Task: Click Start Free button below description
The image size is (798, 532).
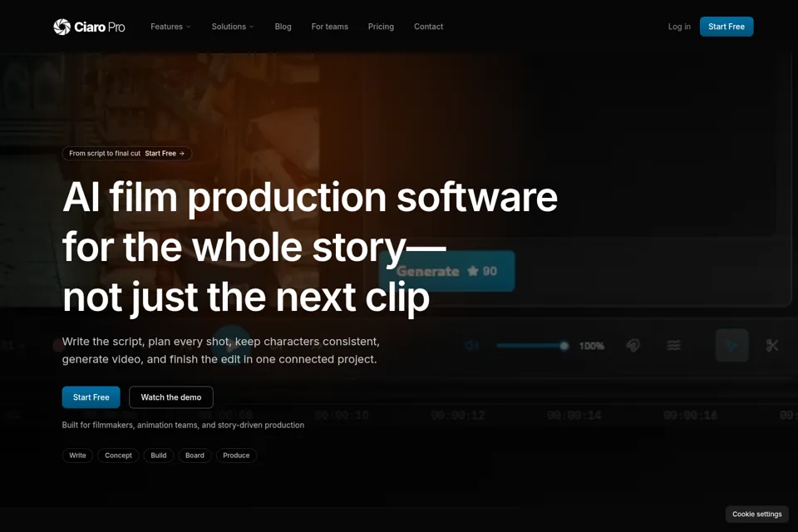Action: tap(91, 397)
